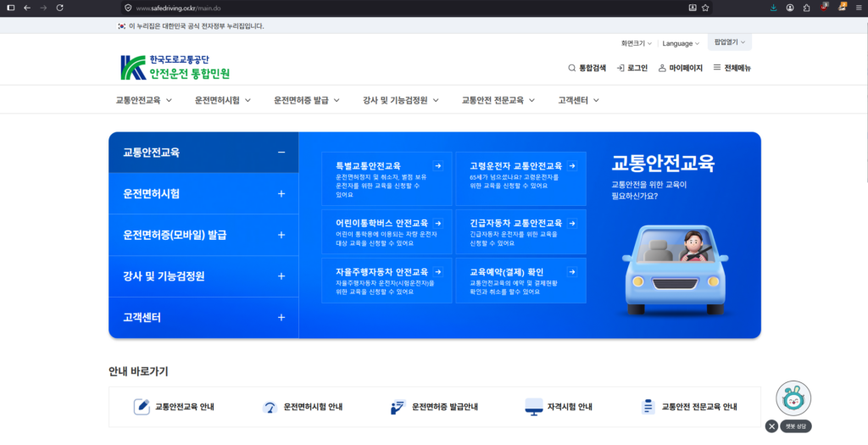
Task: Click the document icon for 교통안전 전문교육 안내
Action: (x=648, y=407)
